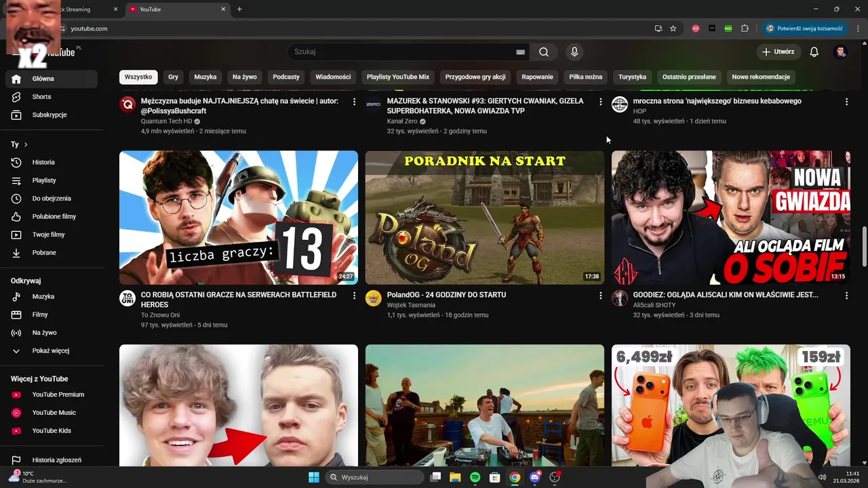Open options for kebab business video
This screenshot has height=488, width=868.
tap(846, 102)
